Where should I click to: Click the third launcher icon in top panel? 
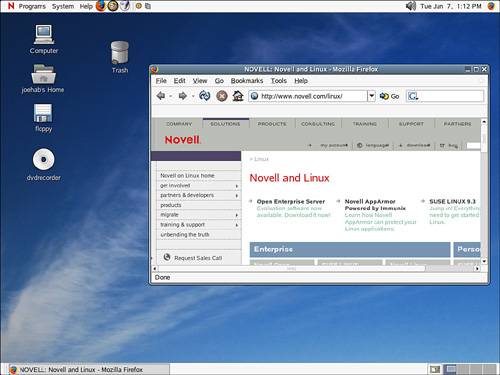point(125,6)
